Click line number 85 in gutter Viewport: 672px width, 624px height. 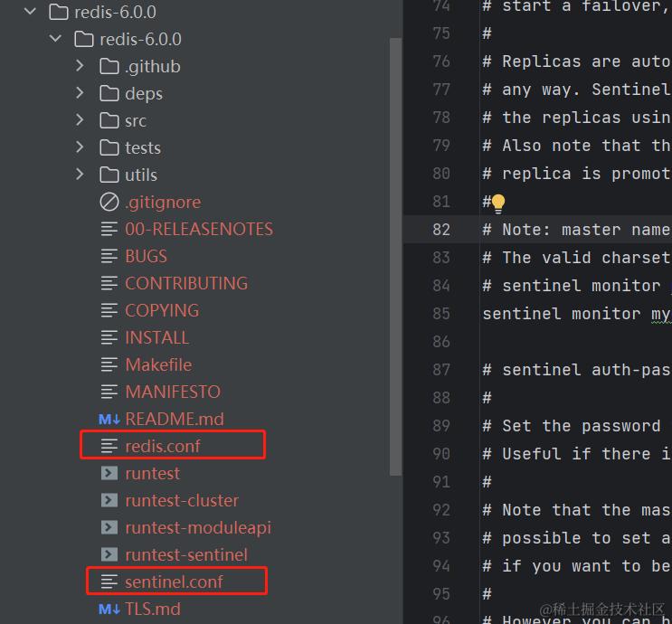coord(441,314)
